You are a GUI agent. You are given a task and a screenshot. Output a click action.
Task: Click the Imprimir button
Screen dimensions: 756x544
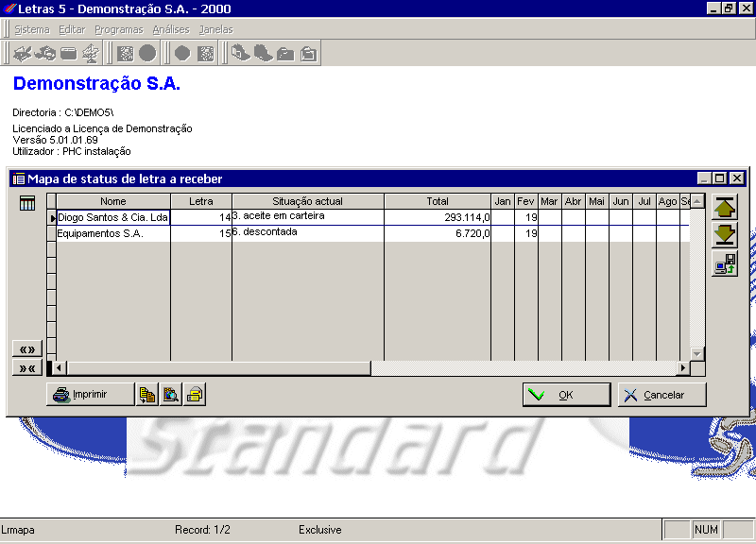point(90,394)
